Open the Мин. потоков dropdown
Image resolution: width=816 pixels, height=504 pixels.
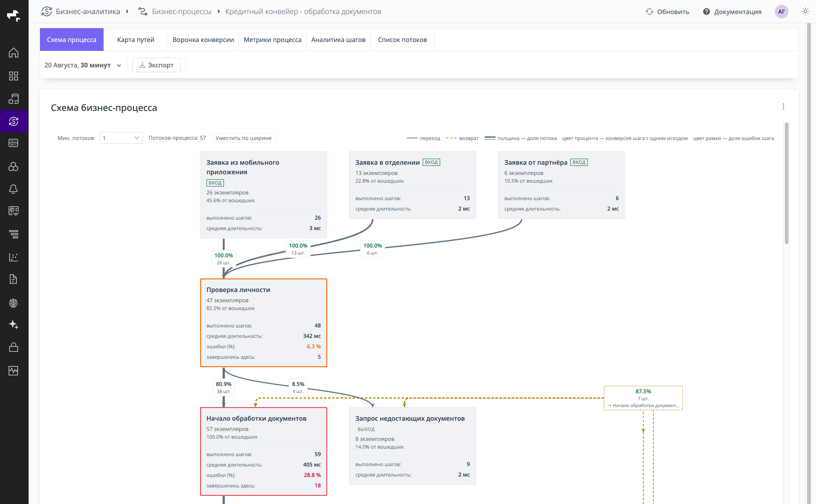[x=121, y=138]
